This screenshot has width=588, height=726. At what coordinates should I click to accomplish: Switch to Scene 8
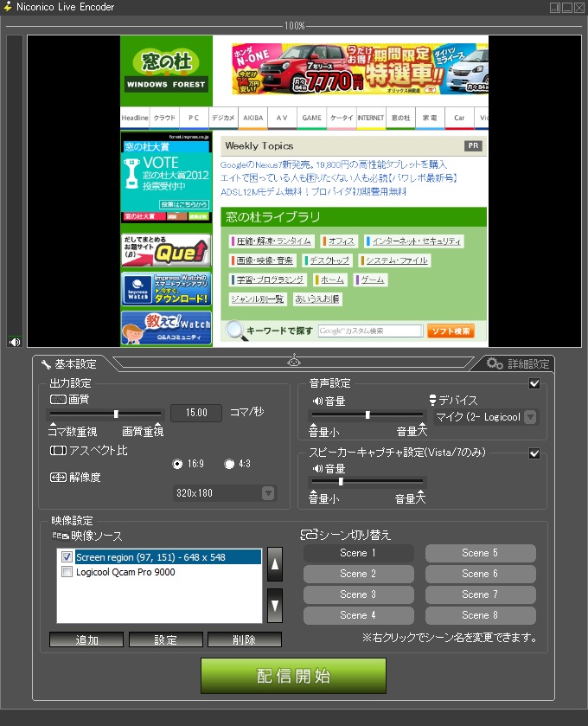[x=481, y=615]
